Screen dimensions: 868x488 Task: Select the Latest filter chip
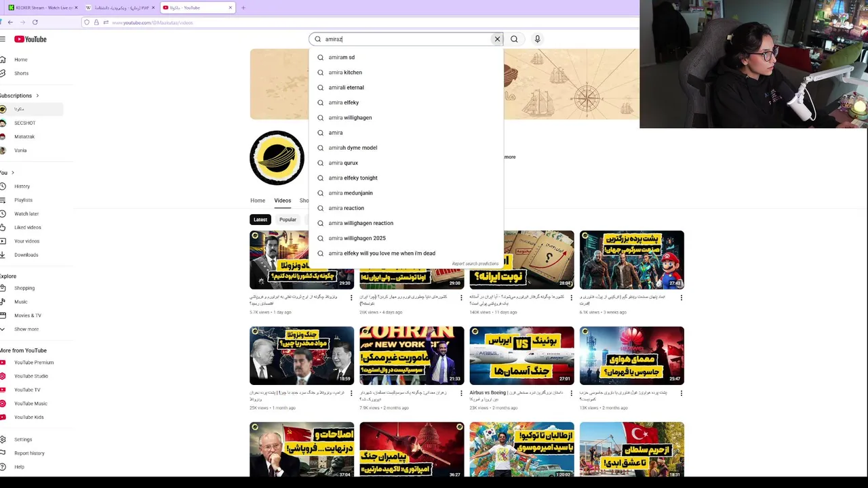pyautogui.click(x=260, y=220)
